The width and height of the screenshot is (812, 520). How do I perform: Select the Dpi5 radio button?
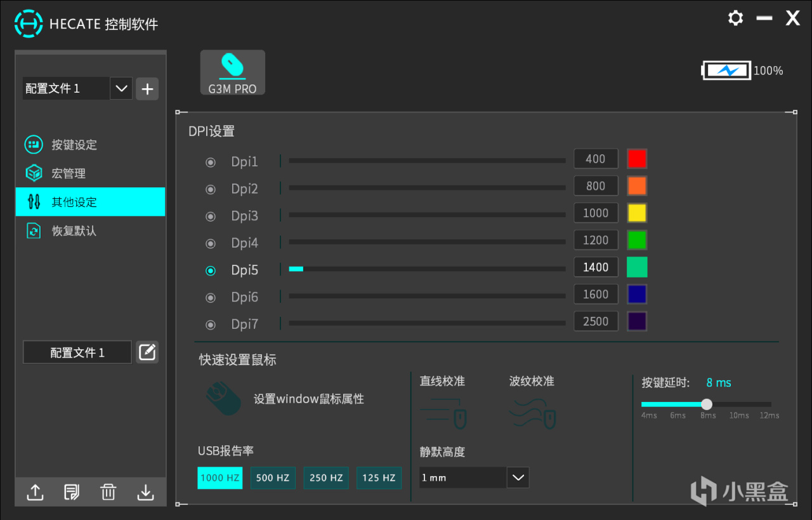[x=211, y=270]
